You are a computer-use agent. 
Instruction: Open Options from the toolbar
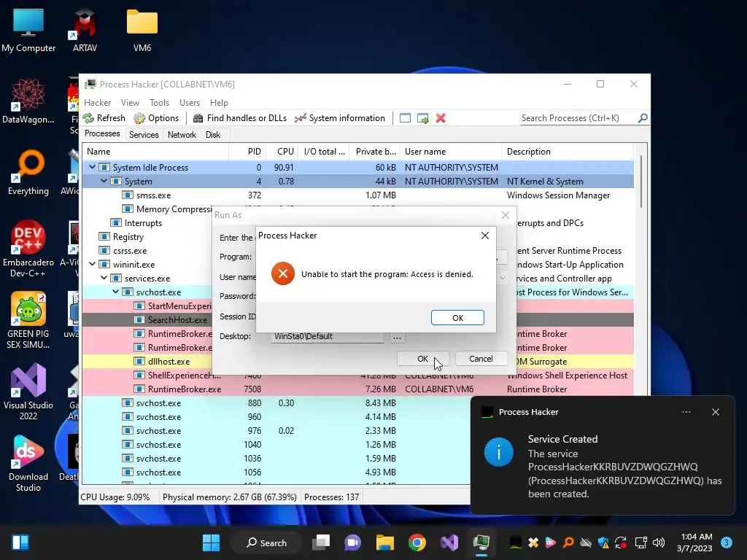[156, 118]
